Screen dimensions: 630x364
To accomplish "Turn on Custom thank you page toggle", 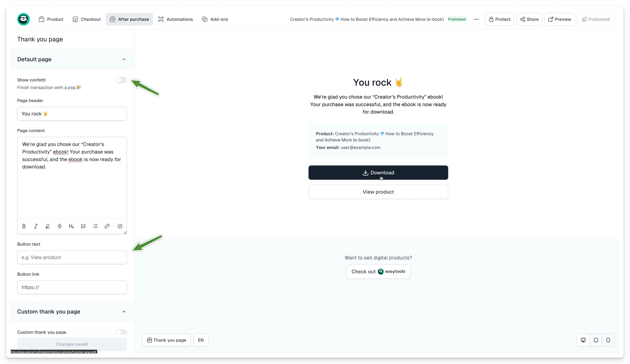I will [x=121, y=332].
